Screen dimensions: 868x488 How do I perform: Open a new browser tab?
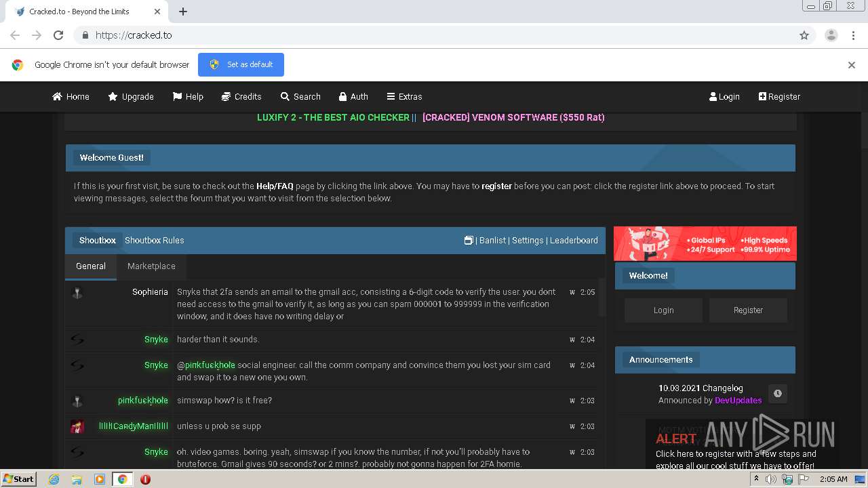tap(183, 12)
